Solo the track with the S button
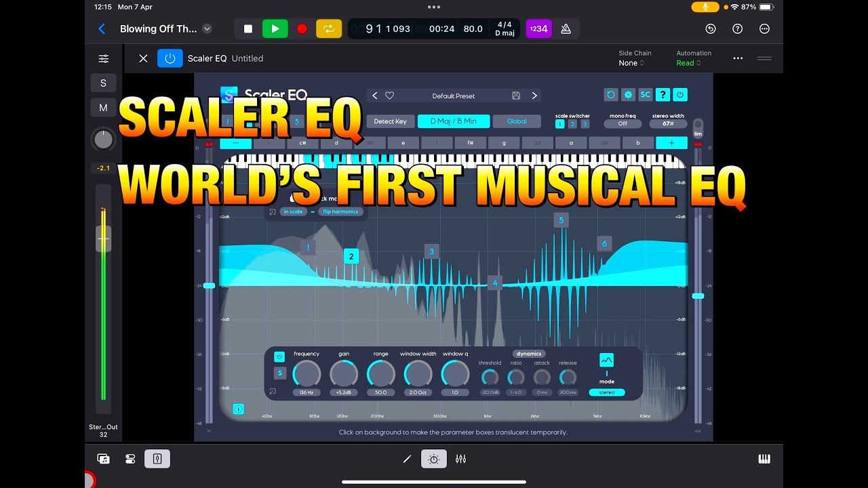The width and height of the screenshot is (868, 488). coord(103,83)
